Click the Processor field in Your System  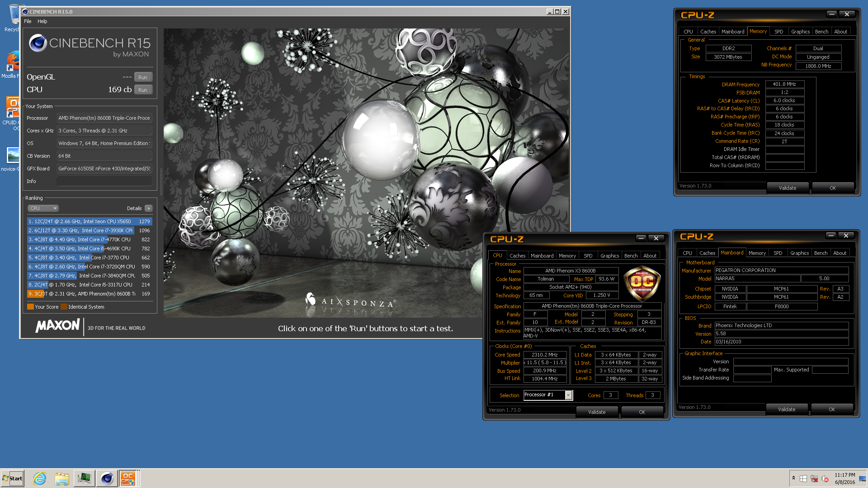104,118
